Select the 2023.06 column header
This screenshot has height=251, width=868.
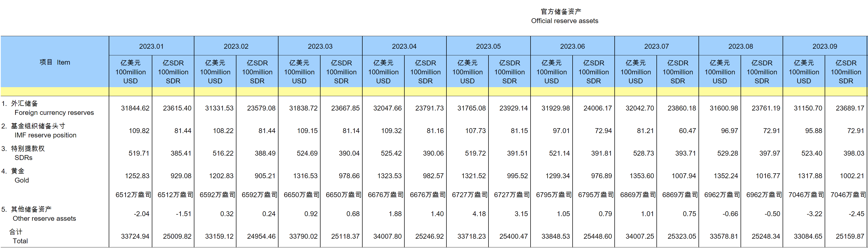[x=573, y=46]
